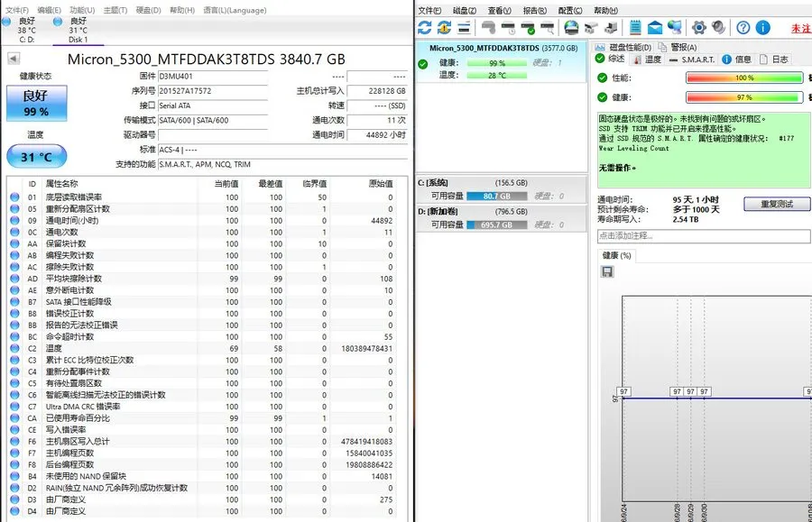Click the speaker sound icon in toolbar
Viewport: 812px width, 522px height.
pos(718,27)
